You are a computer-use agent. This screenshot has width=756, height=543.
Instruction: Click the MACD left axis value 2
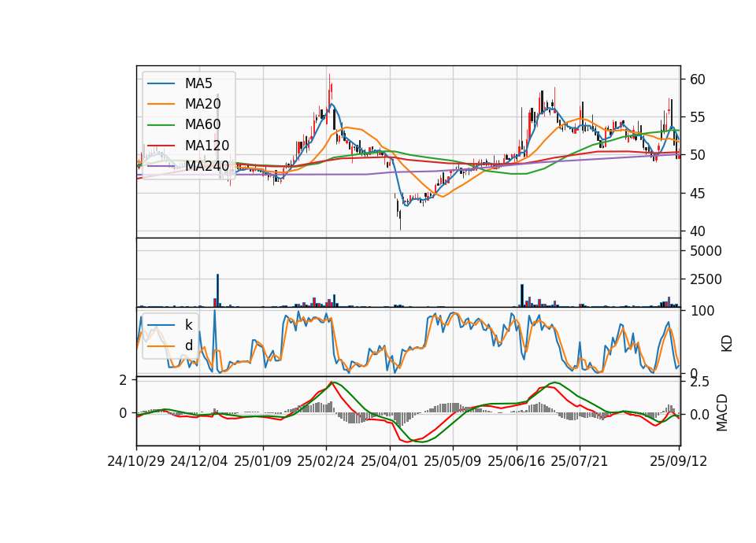click(x=124, y=380)
